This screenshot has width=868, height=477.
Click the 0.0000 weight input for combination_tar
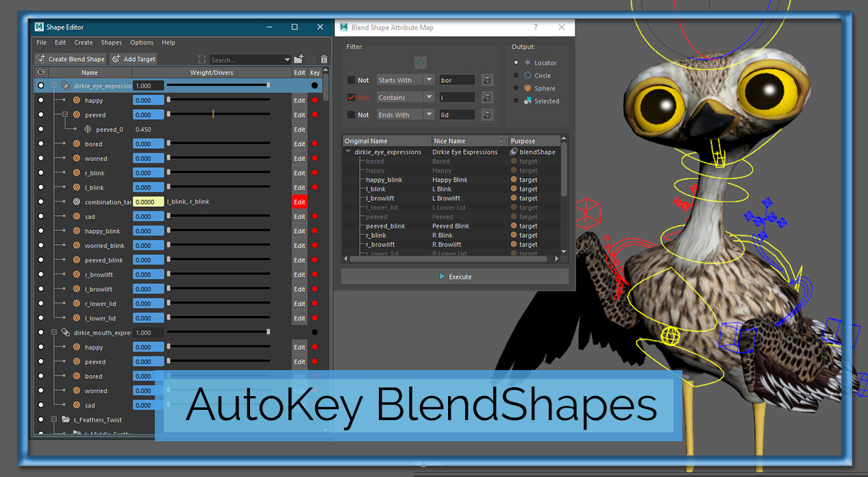point(148,201)
